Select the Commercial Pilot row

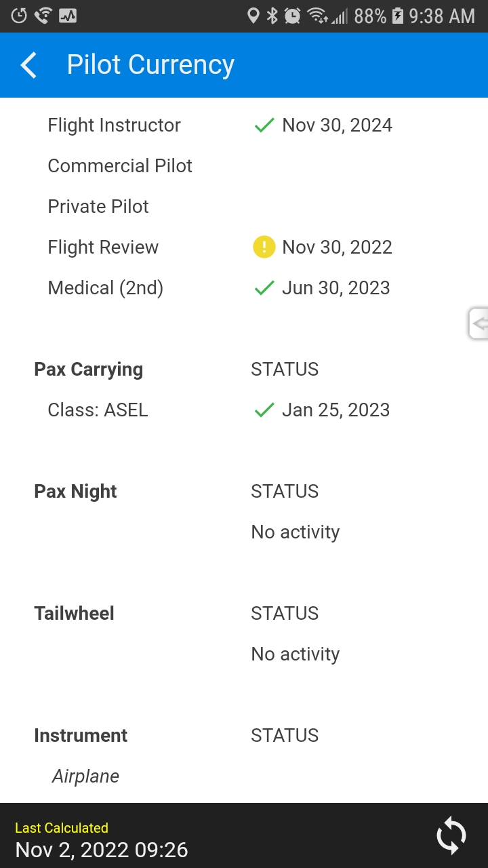pos(244,166)
